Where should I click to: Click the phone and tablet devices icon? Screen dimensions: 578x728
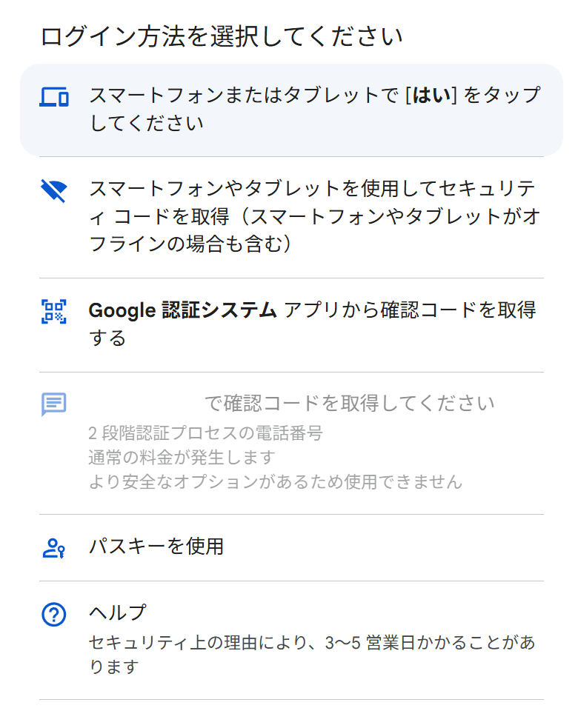pyautogui.click(x=54, y=97)
